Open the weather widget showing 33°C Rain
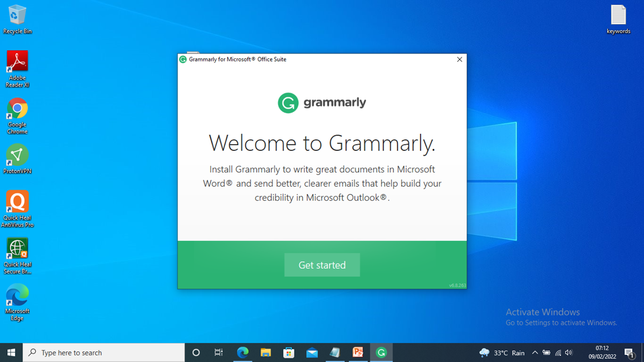 502,353
